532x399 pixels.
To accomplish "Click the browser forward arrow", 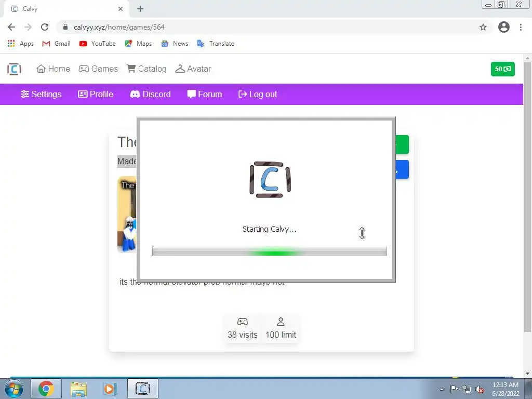I will pyautogui.click(x=28, y=27).
